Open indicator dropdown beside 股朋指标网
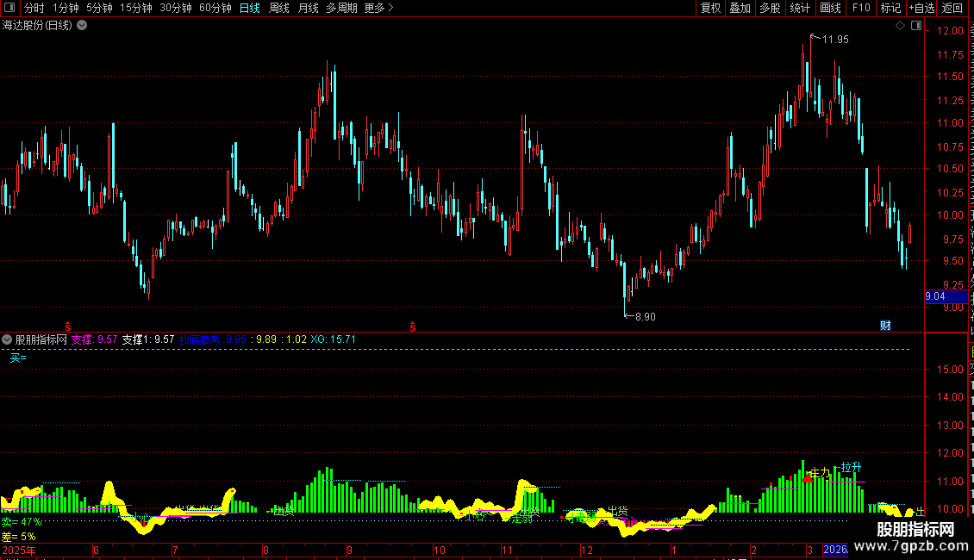The width and height of the screenshot is (974, 560). click(7, 339)
